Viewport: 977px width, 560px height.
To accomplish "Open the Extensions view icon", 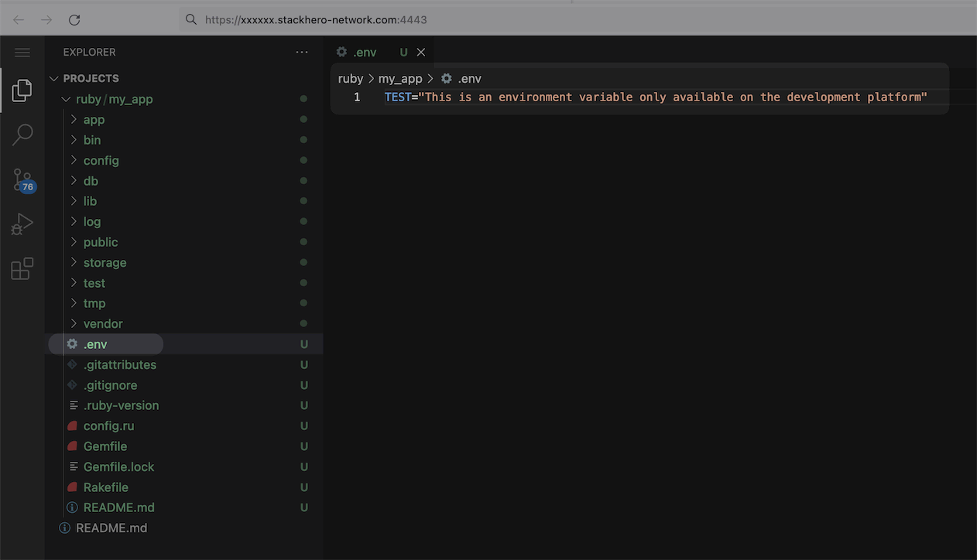I will click(22, 269).
